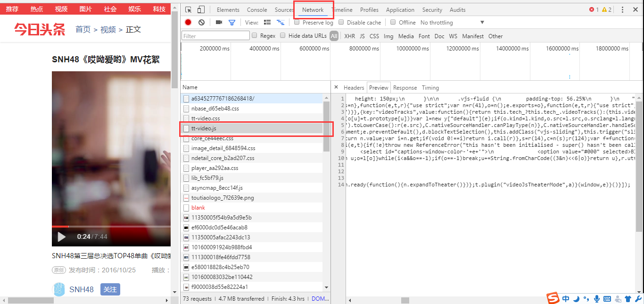Viewport: 644px width, 304px height.
Task: Stop recording the network log
Action: pos(188,22)
